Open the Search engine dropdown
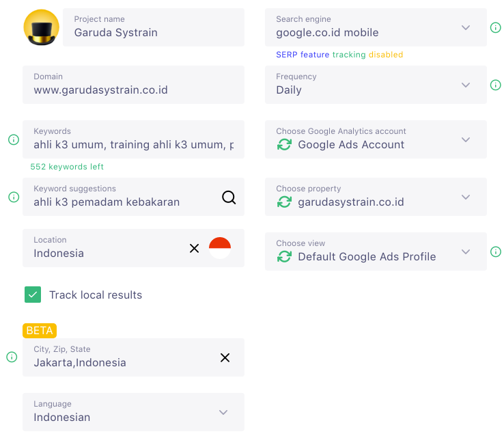 pos(376,27)
